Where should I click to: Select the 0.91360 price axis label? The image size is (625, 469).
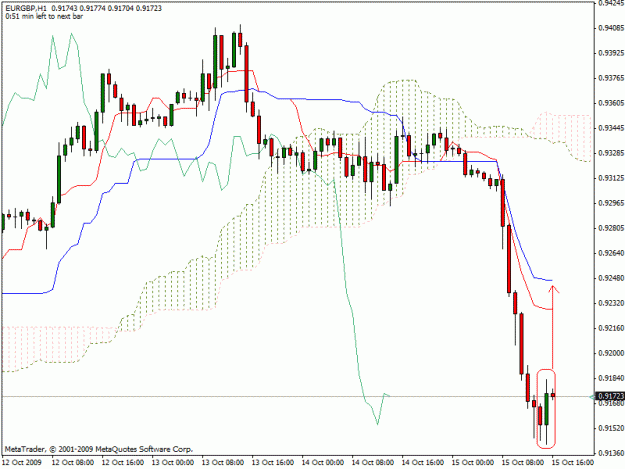point(611,453)
